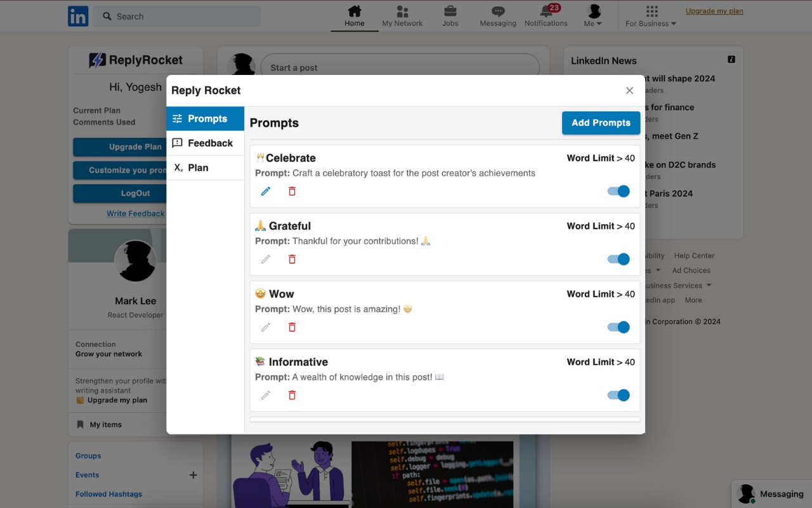Open the Help Center link
Screen dimensions: 812x508
[x=694, y=255]
